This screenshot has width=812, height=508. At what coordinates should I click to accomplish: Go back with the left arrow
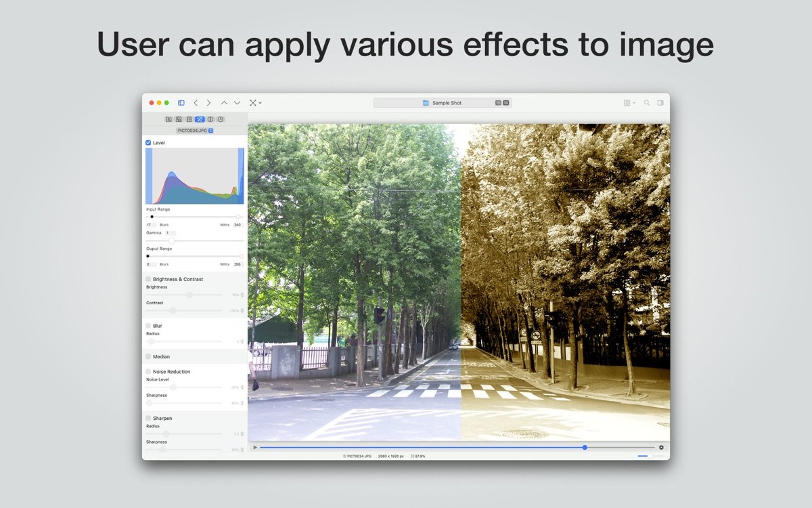point(196,103)
